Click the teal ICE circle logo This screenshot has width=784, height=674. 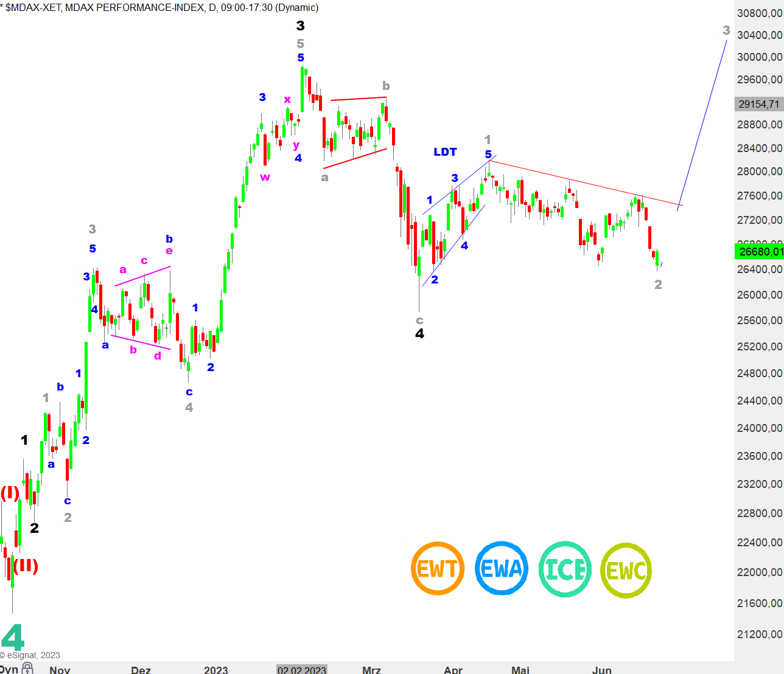[565, 569]
